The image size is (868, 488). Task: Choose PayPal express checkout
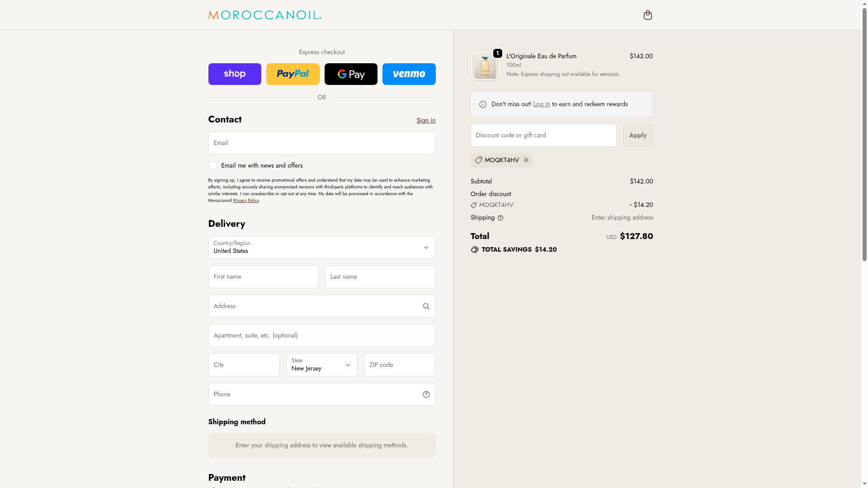point(292,74)
